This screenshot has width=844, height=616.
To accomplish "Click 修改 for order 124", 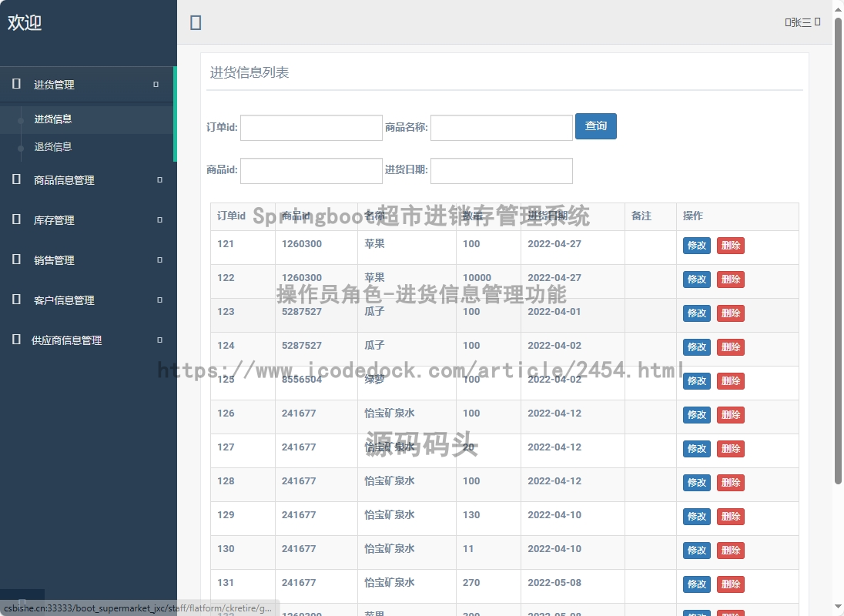I will point(697,347).
